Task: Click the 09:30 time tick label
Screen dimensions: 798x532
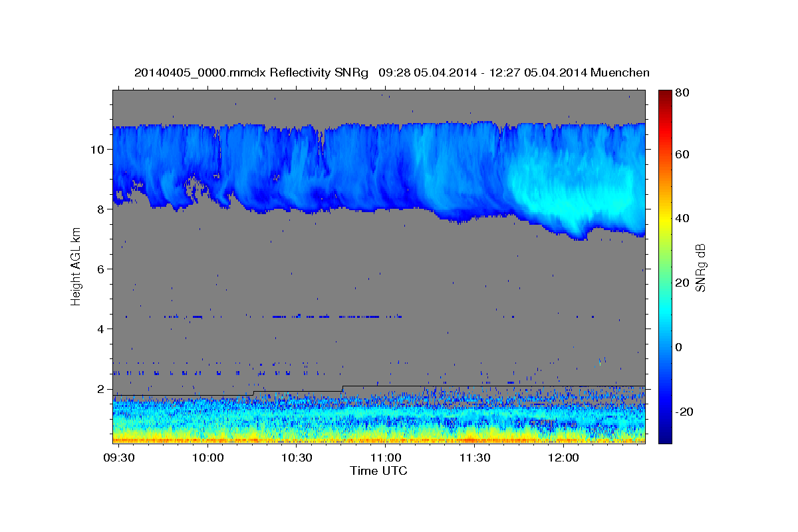Action: pyautogui.click(x=120, y=458)
